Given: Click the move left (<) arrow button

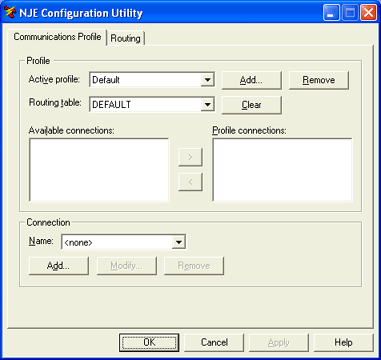Looking at the screenshot, I should tap(190, 182).
